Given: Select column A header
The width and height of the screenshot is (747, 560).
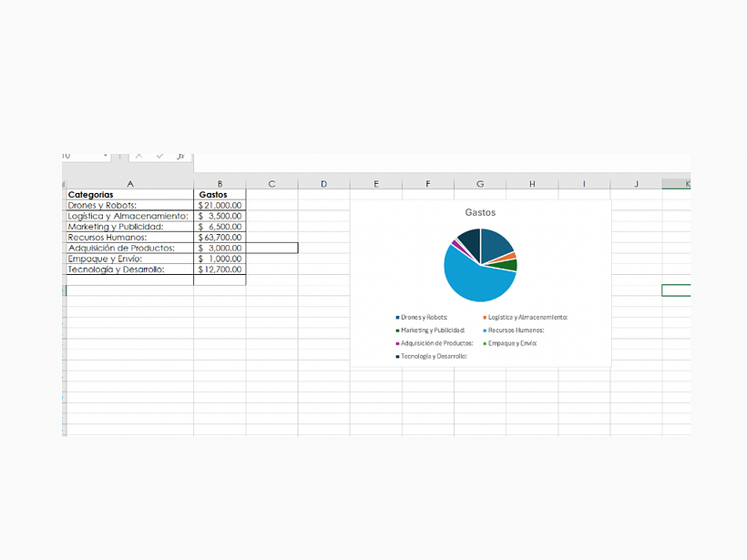Looking at the screenshot, I should point(129,184).
